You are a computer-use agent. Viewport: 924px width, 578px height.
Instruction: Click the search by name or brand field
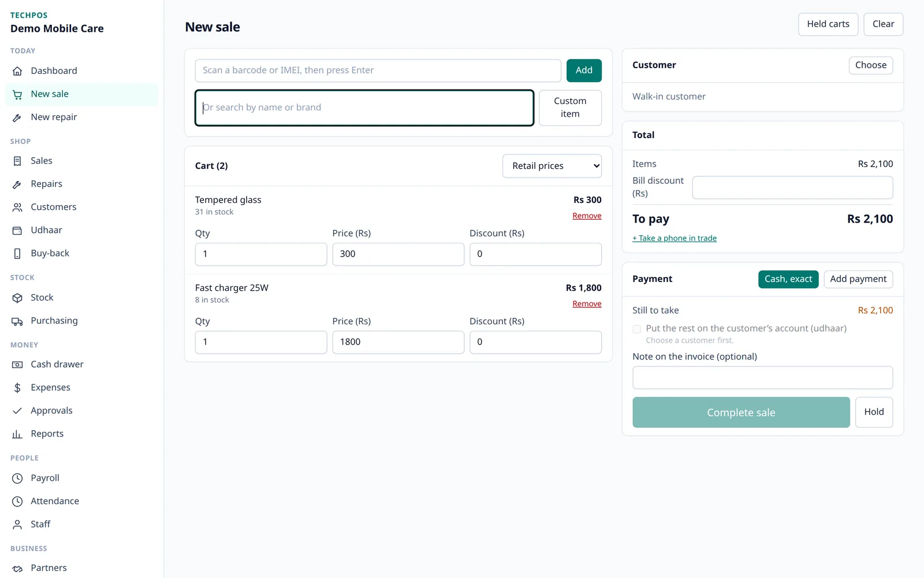[x=364, y=108]
